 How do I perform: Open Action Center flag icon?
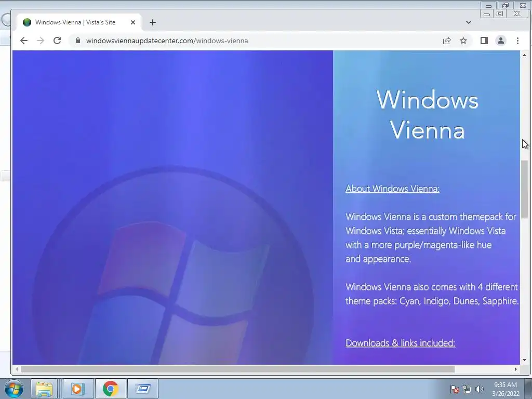tap(454, 389)
